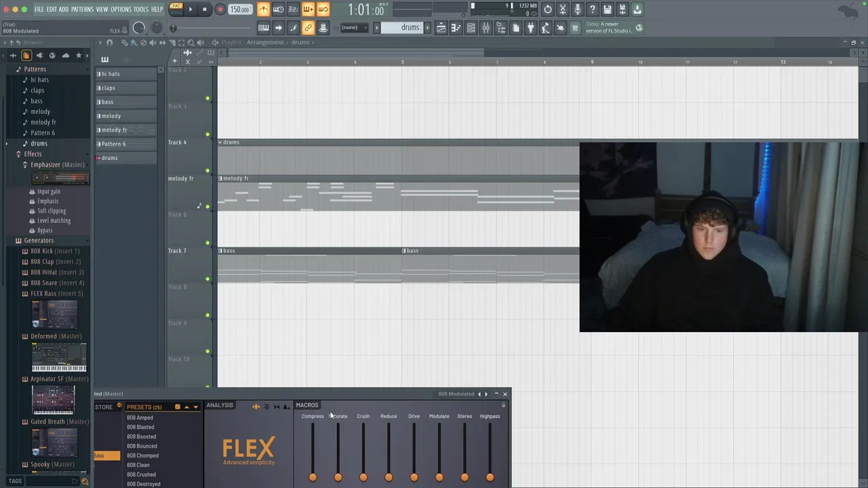Click previous preset arrow in FLEX header
Viewport: 868px width, 488px height.
[479, 394]
